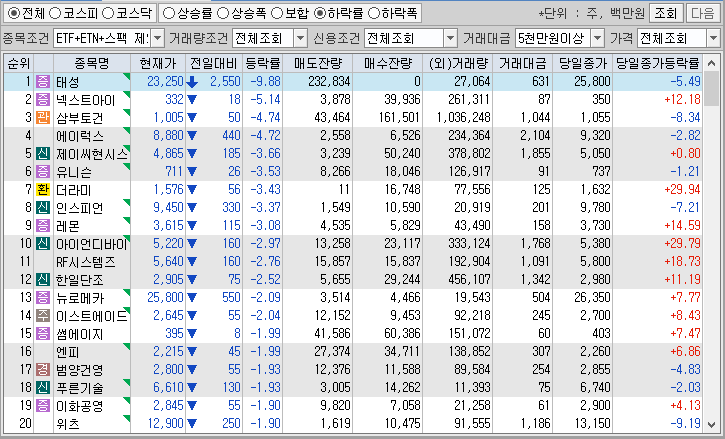Click 더라미 closing change +29.94
725x439 pixels.
[x=682, y=190]
